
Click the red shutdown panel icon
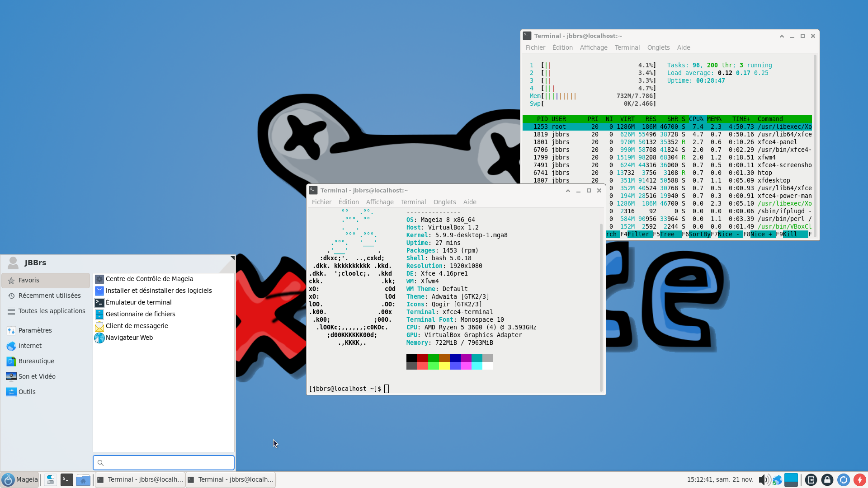pos(860,480)
